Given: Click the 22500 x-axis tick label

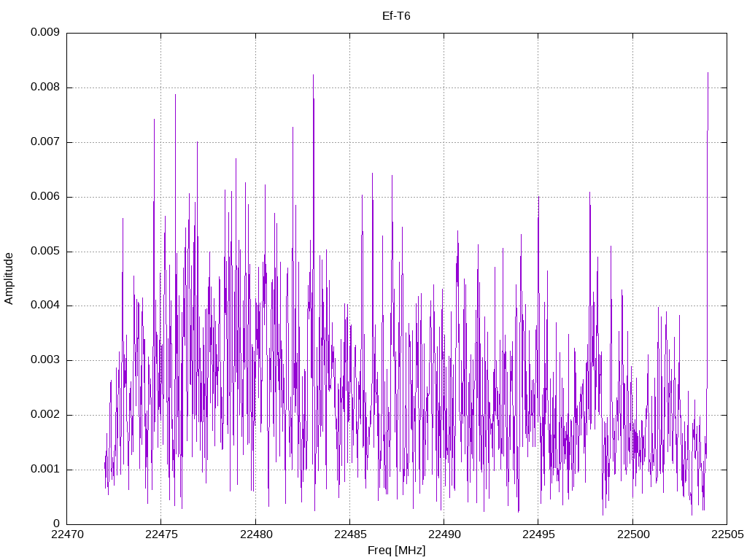Looking at the screenshot, I should coord(633,534).
